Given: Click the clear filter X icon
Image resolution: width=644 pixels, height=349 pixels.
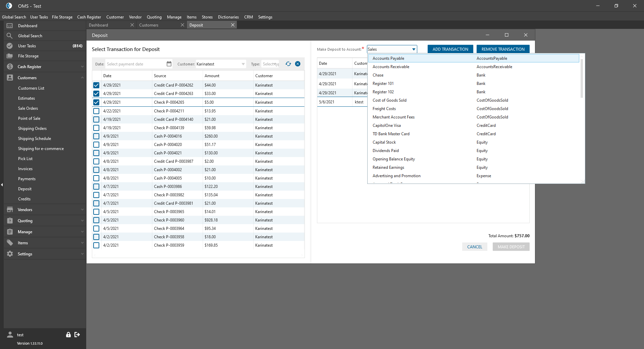Looking at the screenshot, I should pos(298,64).
